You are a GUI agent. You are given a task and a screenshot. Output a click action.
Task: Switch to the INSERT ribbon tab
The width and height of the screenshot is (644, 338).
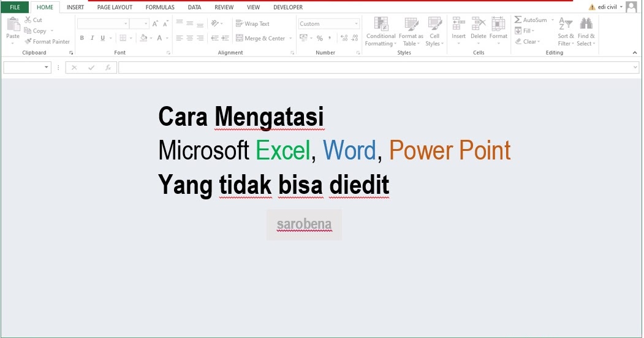click(x=75, y=7)
